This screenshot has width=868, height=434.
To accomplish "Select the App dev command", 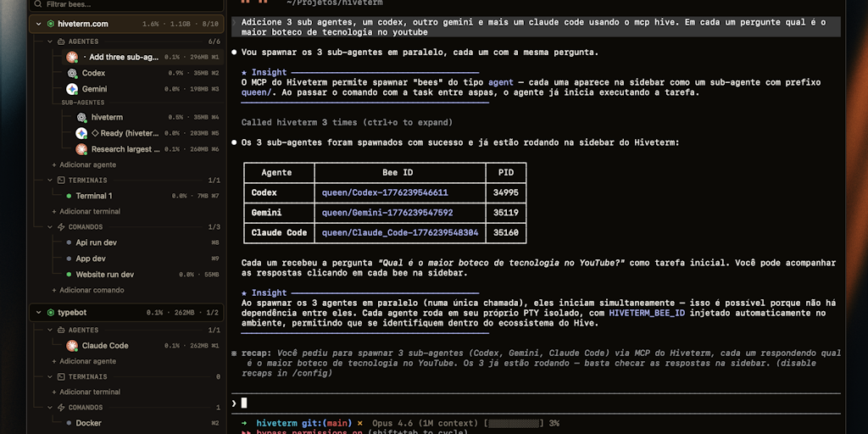I will [x=142, y=259].
